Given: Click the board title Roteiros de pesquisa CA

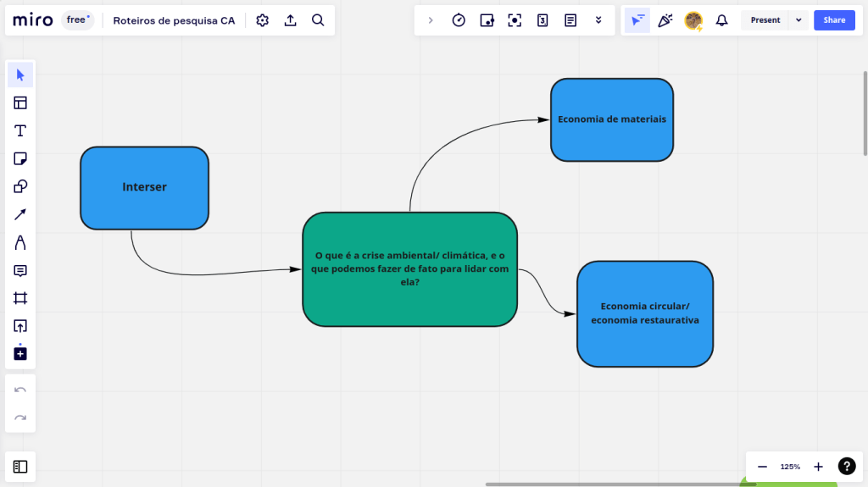Looking at the screenshot, I should tap(174, 20).
